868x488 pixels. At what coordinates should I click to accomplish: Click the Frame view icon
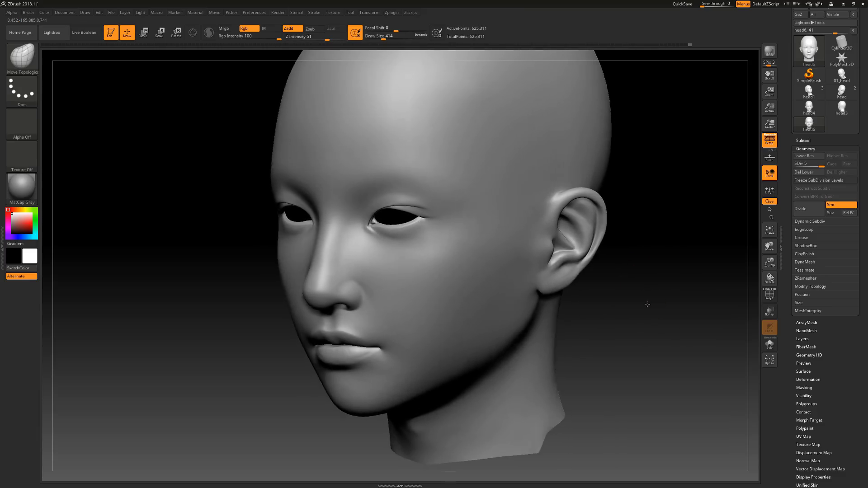pos(769,230)
